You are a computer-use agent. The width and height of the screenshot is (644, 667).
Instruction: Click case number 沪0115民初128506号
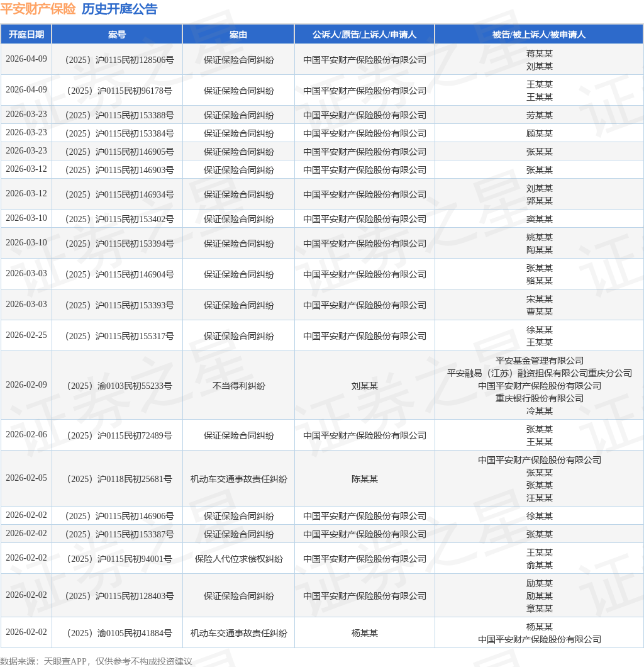coord(119,60)
